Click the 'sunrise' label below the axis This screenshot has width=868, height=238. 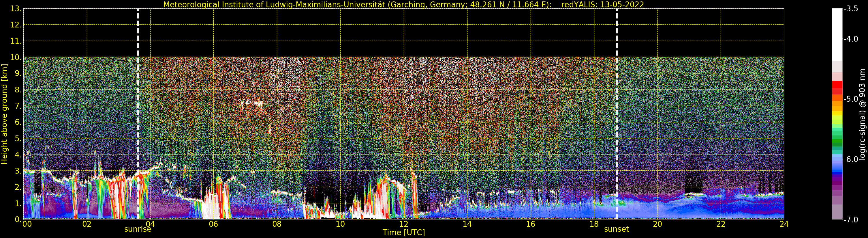click(138, 229)
